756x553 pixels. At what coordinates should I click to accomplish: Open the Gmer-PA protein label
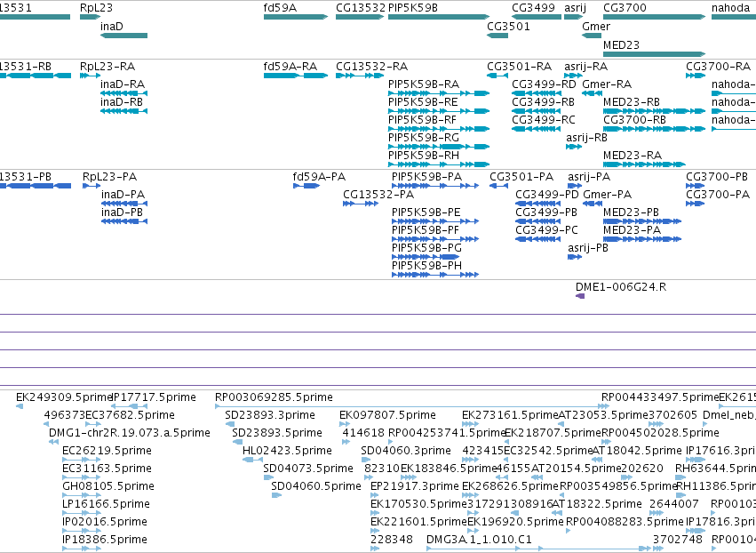click(608, 195)
